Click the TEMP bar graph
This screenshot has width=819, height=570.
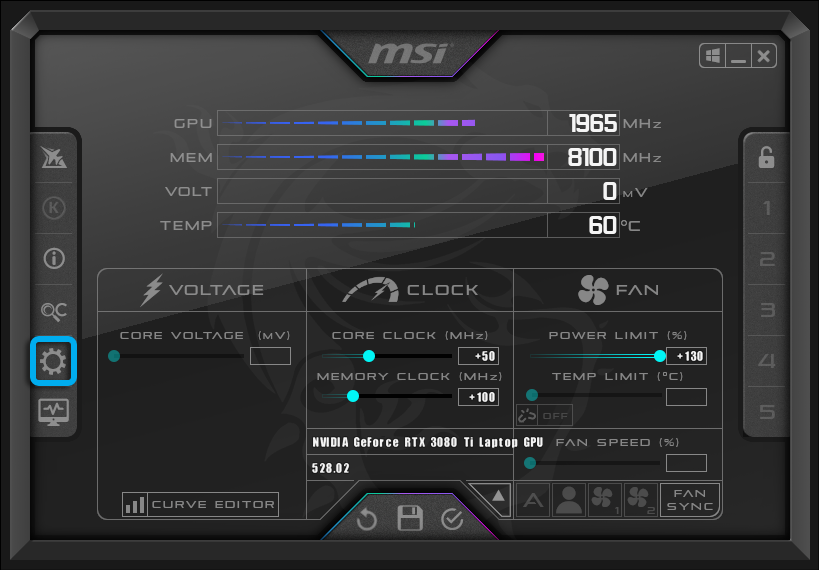pyautogui.click(x=382, y=225)
